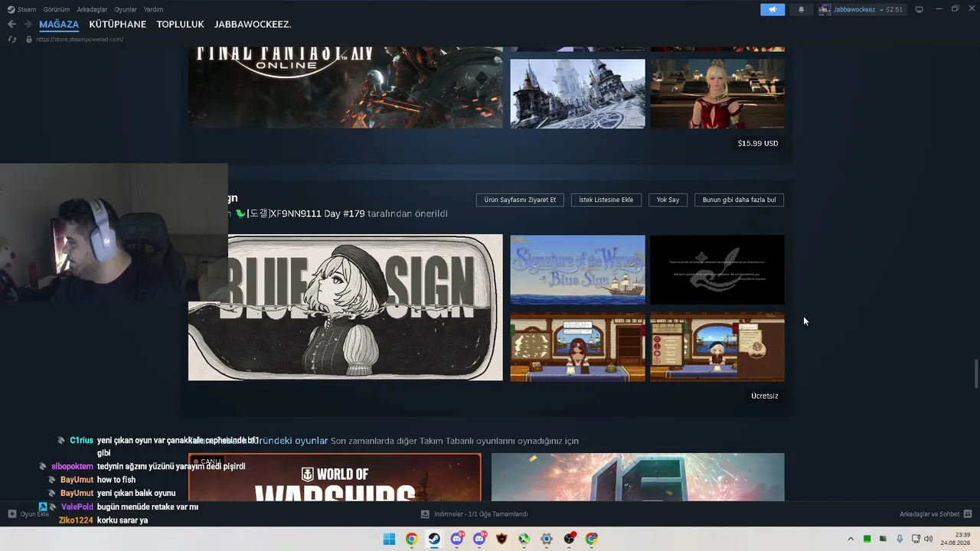Click the plus icon to add a game
Viewport: 980px width, 551px height.
tap(12, 514)
